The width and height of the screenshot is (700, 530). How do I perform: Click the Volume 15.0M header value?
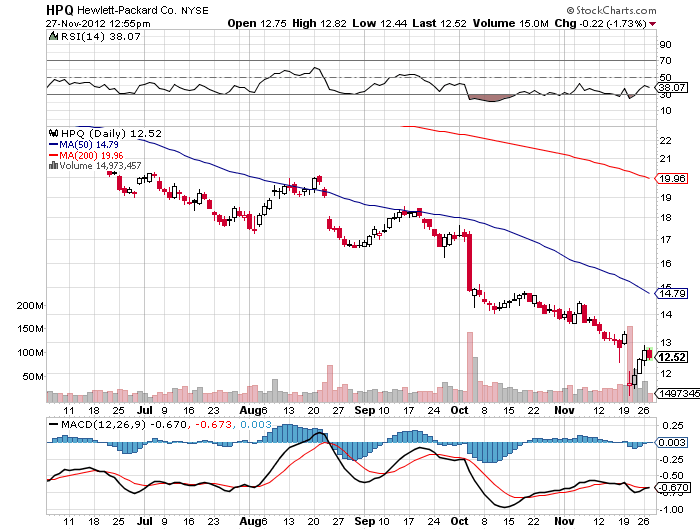[x=510, y=23]
